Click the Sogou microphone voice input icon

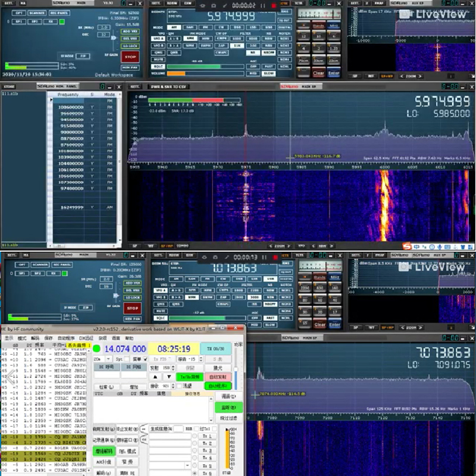(x=439, y=246)
